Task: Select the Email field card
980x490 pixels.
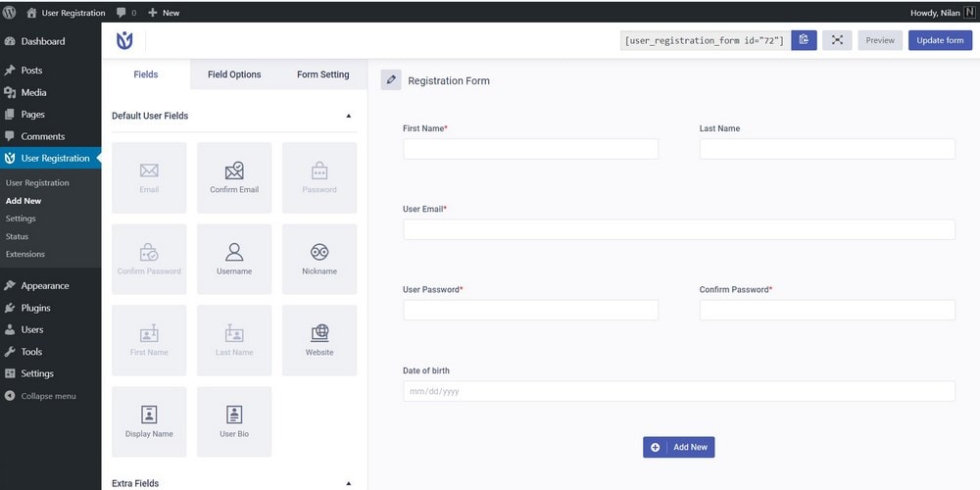Action: click(x=149, y=177)
